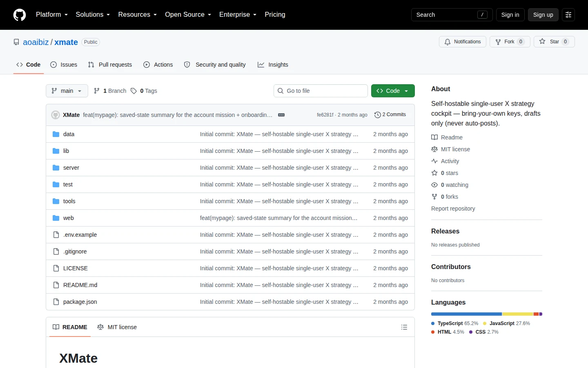The width and height of the screenshot is (588, 368).
Task: Click the scale icon beside MIT license
Action: [x=434, y=149]
